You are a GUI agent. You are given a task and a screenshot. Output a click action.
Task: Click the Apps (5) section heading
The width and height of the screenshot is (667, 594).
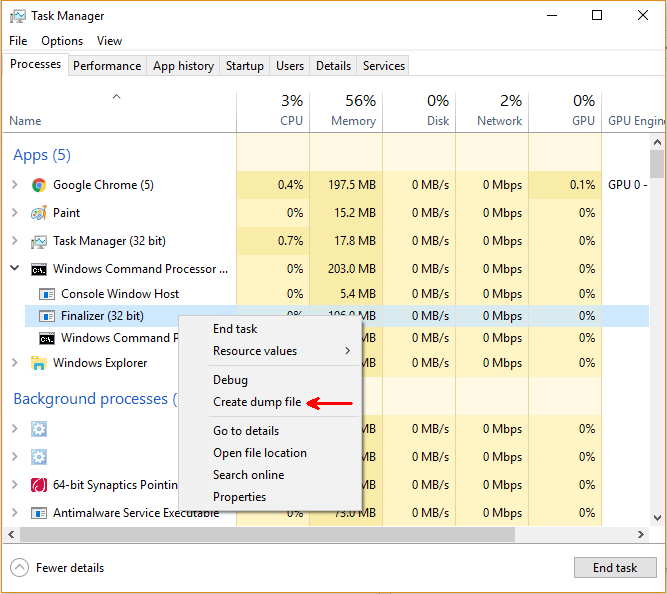point(42,155)
